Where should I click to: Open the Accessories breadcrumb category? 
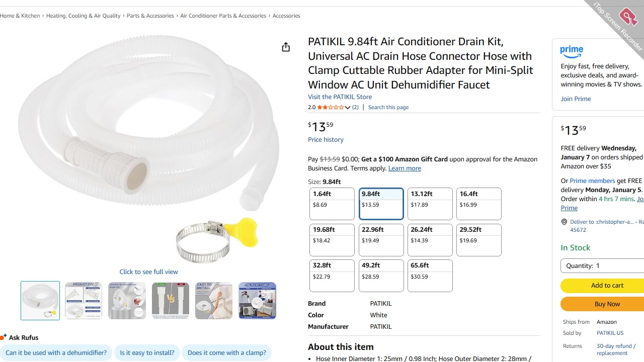point(286,16)
